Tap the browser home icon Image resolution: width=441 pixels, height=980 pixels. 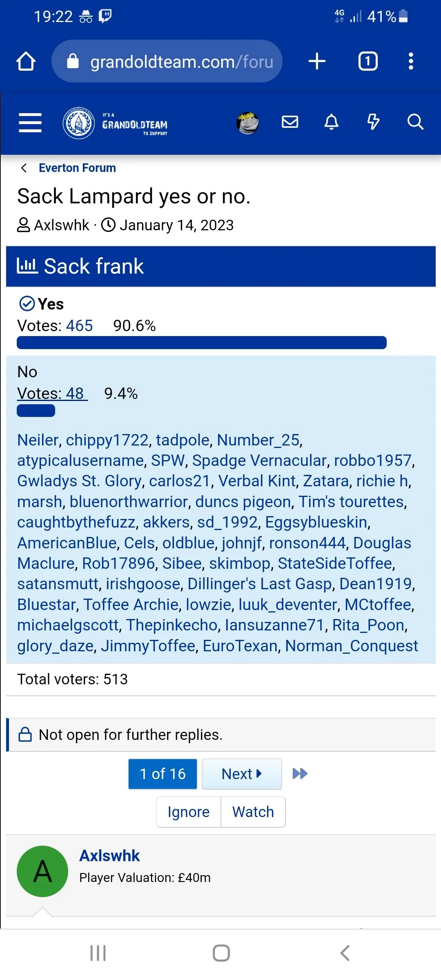(26, 62)
